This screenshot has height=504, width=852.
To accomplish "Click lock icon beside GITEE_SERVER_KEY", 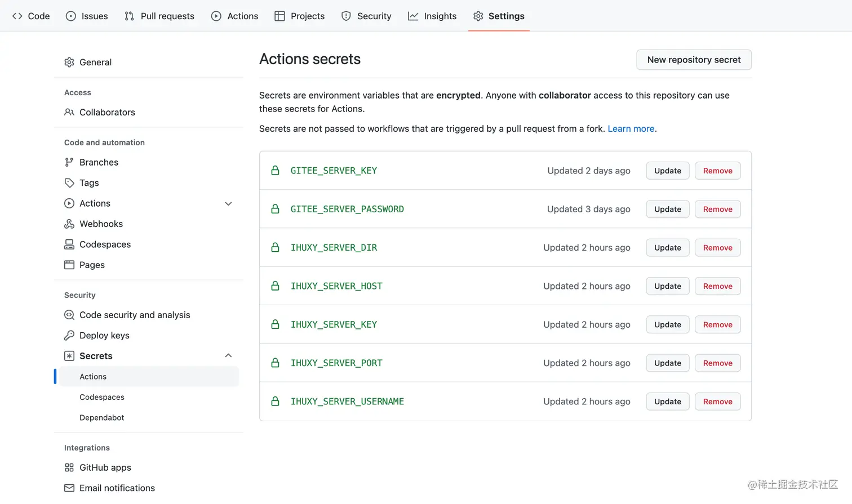I will pos(276,171).
